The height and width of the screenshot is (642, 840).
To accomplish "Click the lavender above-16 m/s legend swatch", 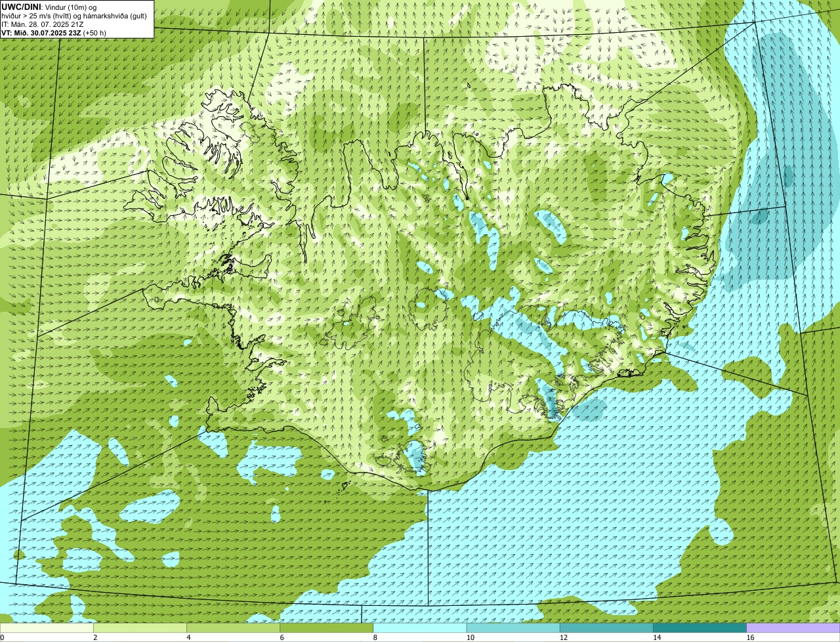I will click(793, 628).
